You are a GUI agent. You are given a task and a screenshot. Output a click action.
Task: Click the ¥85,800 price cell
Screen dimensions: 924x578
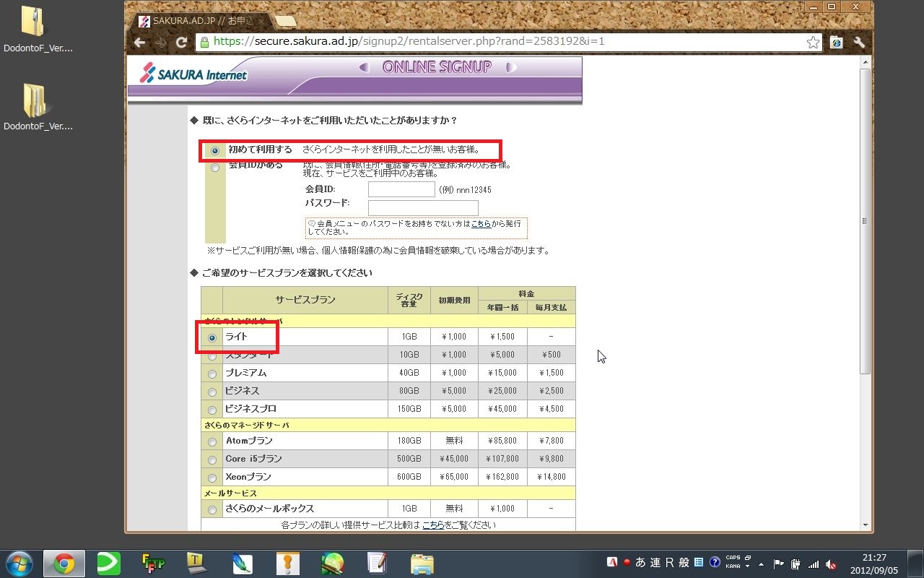tap(502, 441)
